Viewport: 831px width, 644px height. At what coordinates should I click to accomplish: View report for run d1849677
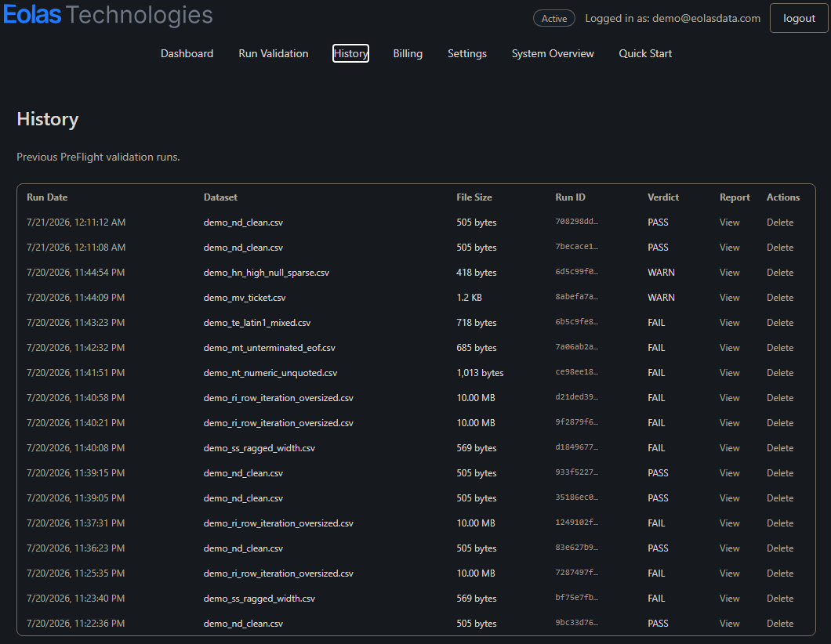[x=729, y=448]
